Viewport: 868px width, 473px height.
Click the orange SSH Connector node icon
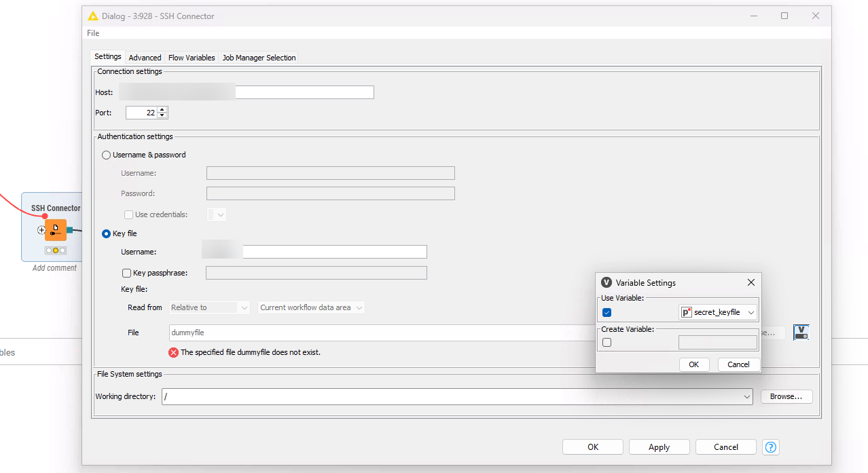pos(56,230)
